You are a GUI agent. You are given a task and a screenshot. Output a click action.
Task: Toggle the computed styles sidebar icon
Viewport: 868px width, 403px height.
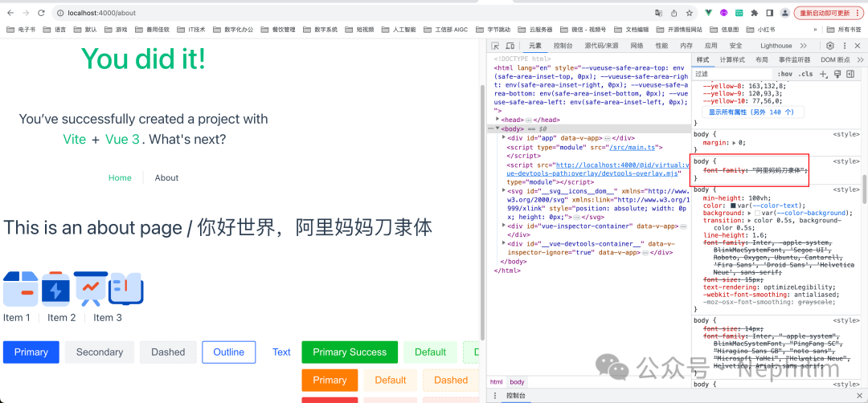pyautogui.click(x=851, y=74)
